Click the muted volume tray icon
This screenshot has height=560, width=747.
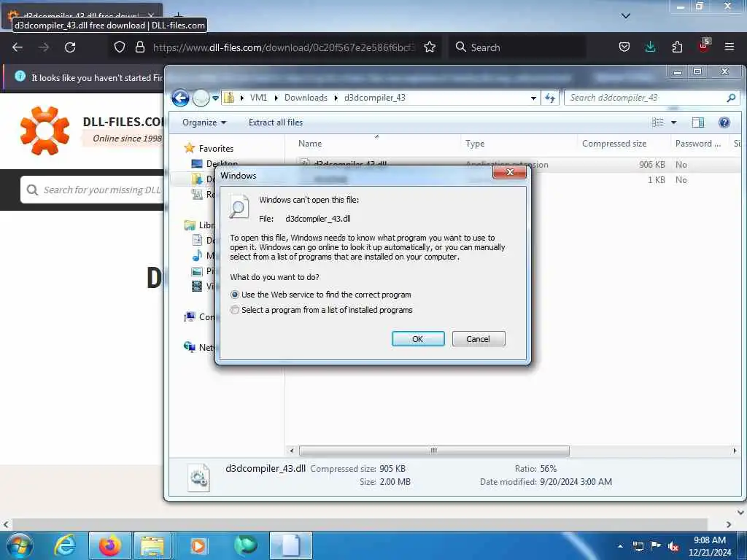click(673, 546)
